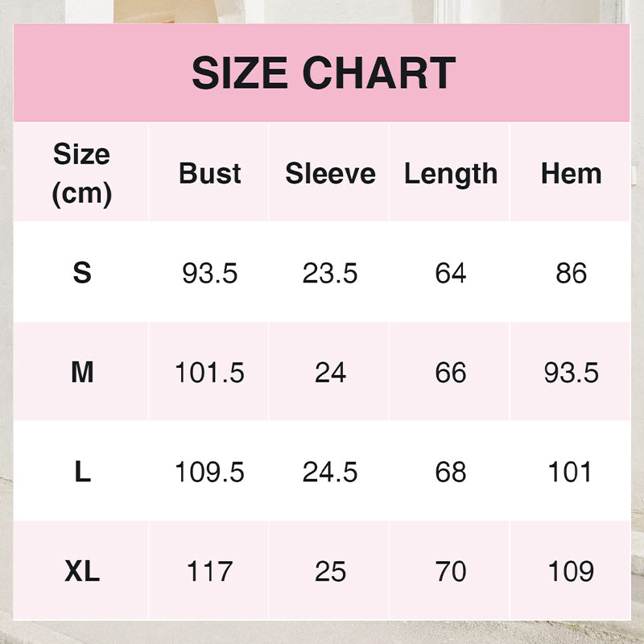This screenshot has height=644, width=644.
Task: Click the XL length value 70
Action: click(450, 572)
